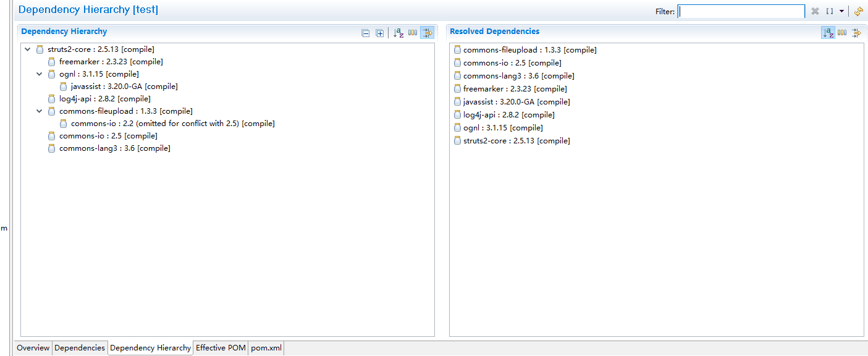
Task: Click jar icon of ognl in the hierarchy
Action: coord(52,74)
